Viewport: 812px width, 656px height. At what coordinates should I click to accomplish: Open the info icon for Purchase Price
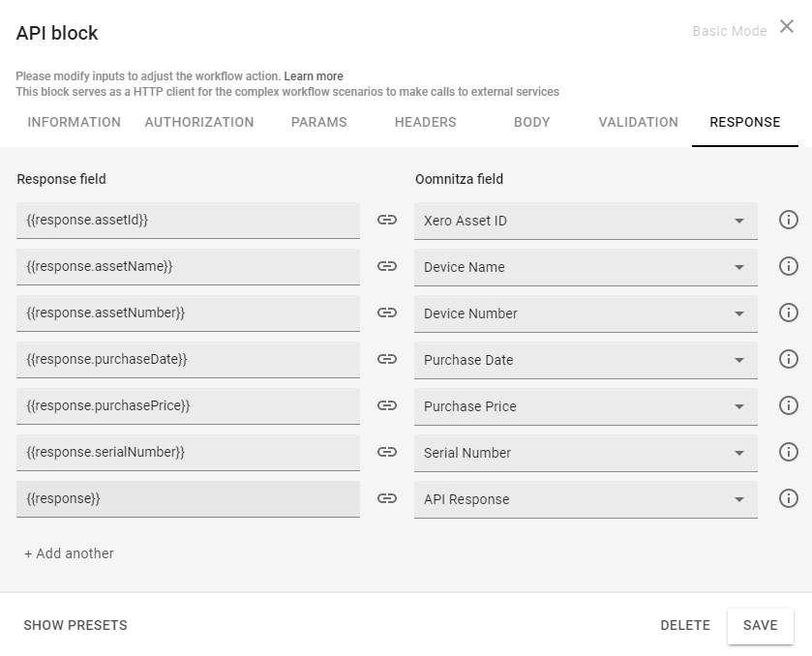coord(789,405)
